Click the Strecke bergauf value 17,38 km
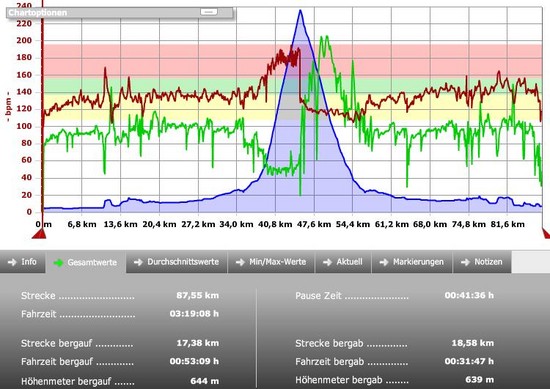Image resolution: width=550 pixels, height=389 pixels. 197,343
